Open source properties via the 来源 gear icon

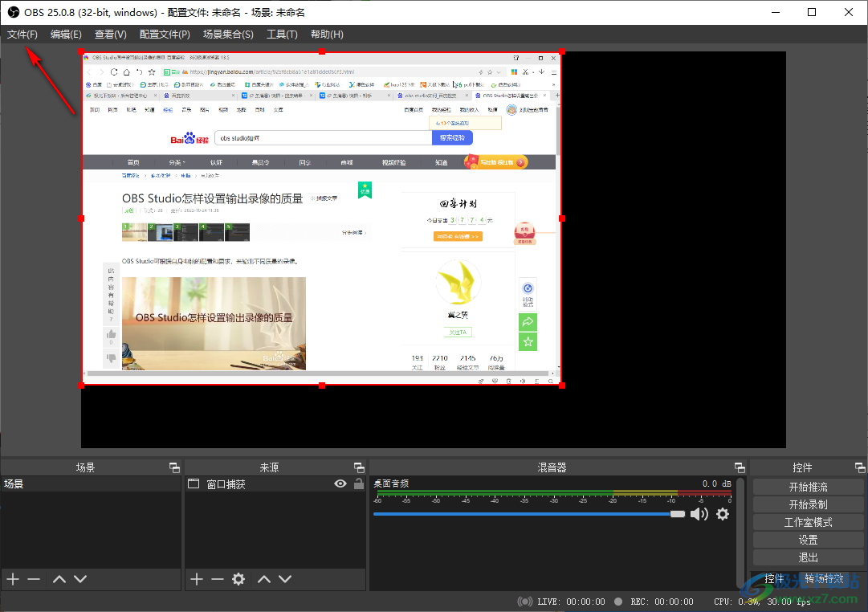[238, 579]
